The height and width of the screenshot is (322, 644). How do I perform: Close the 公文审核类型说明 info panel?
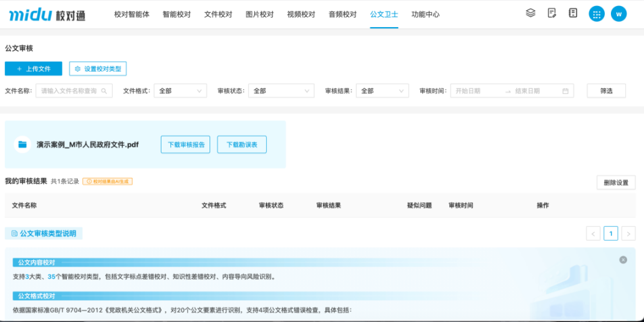click(x=622, y=260)
